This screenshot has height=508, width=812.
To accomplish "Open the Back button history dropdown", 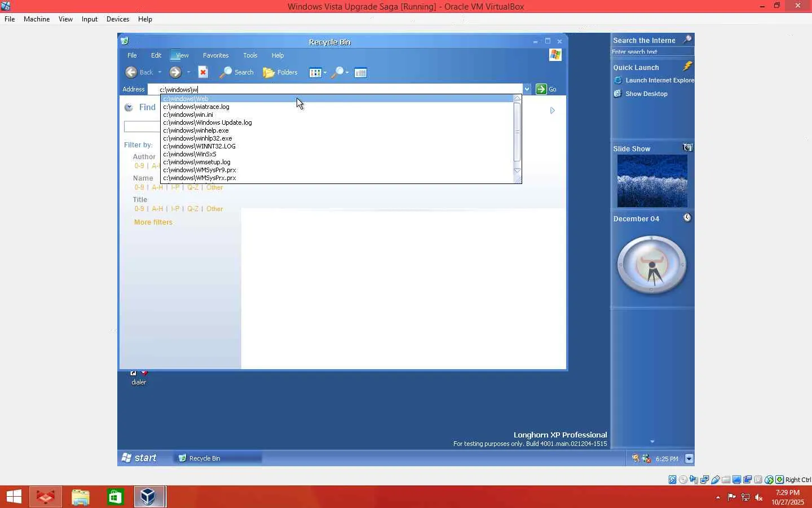I will (160, 72).
